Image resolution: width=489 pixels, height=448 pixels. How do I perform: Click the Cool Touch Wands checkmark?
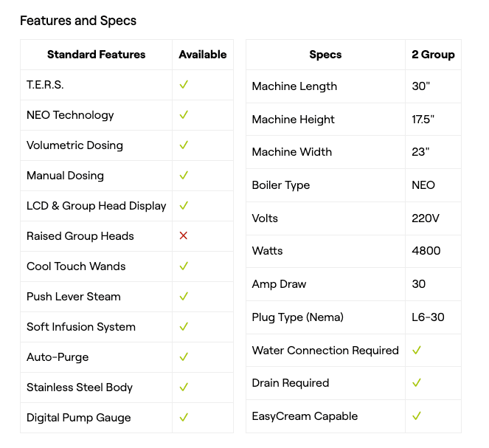[184, 266]
